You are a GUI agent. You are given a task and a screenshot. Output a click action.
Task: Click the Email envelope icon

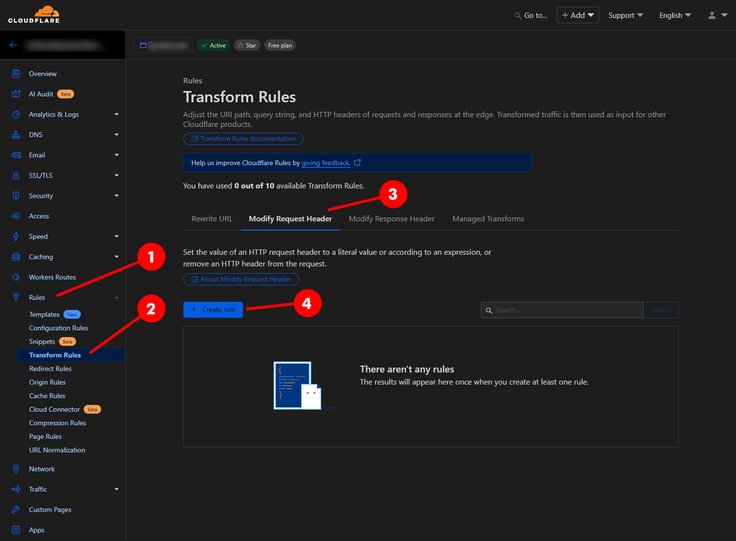tap(16, 155)
